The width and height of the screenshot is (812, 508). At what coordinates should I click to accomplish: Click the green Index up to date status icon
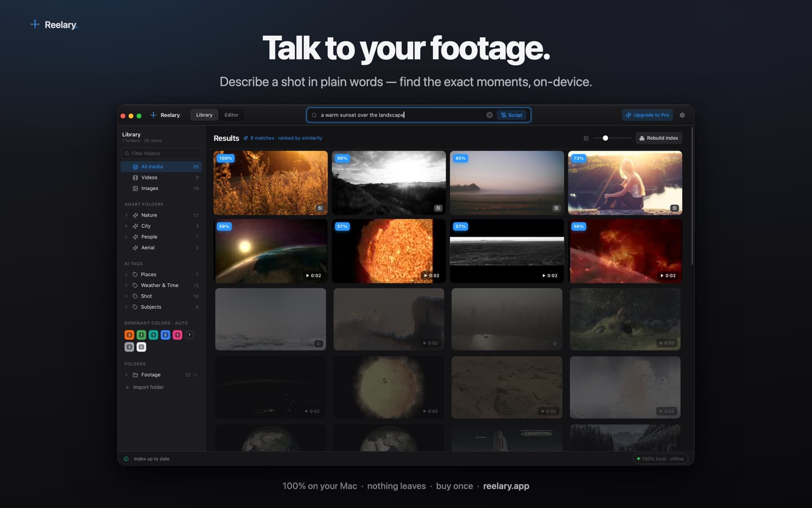click(x=126, y=459)
